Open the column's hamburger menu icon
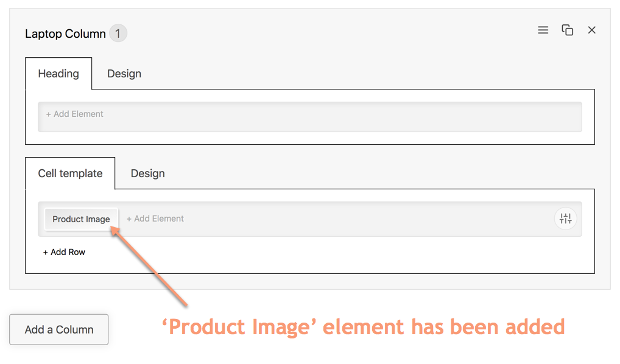 coord(543,30)
